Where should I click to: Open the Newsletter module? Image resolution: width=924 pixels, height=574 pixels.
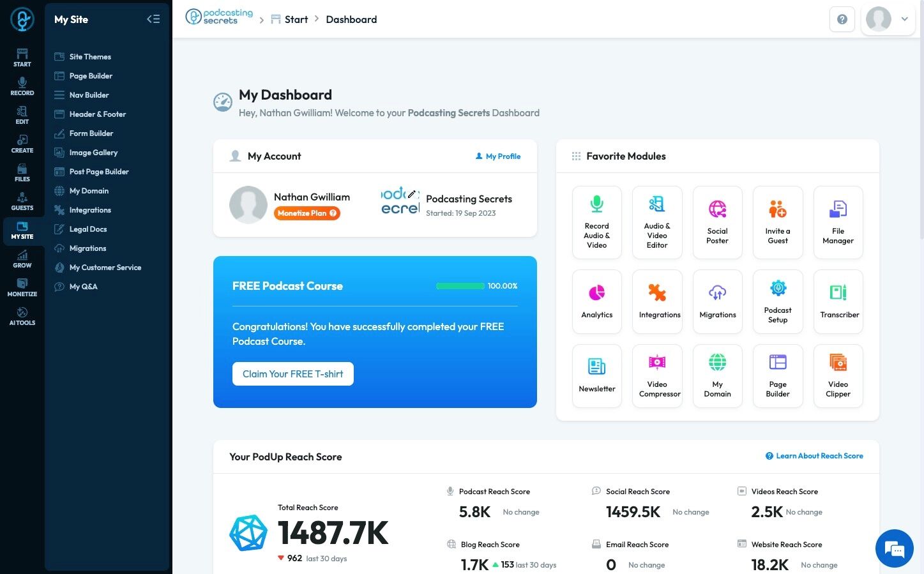click(x=597, y=376)
